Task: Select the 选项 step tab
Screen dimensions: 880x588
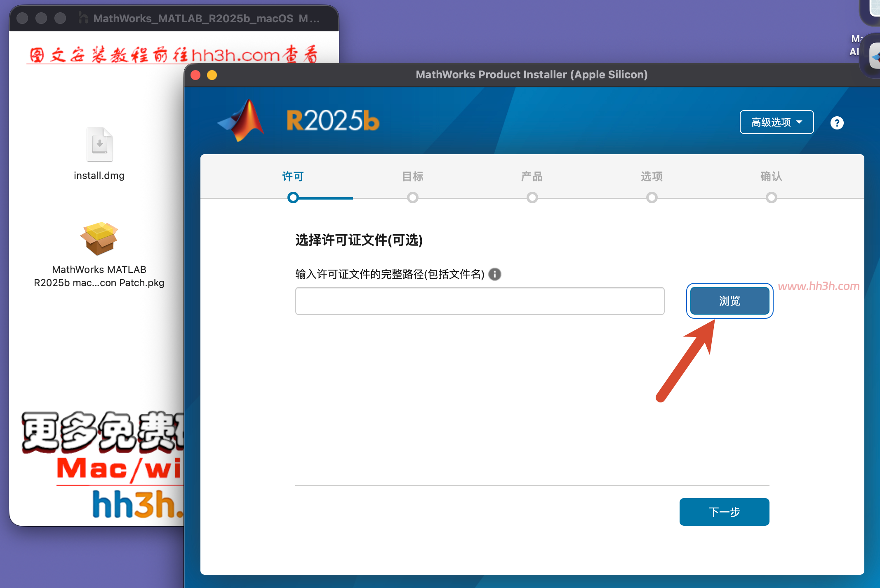Action: click(x=652, y=176)
